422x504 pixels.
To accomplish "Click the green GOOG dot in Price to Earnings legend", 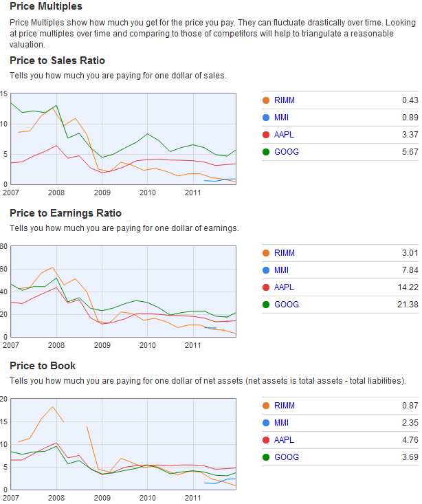I will coord(266,305).
